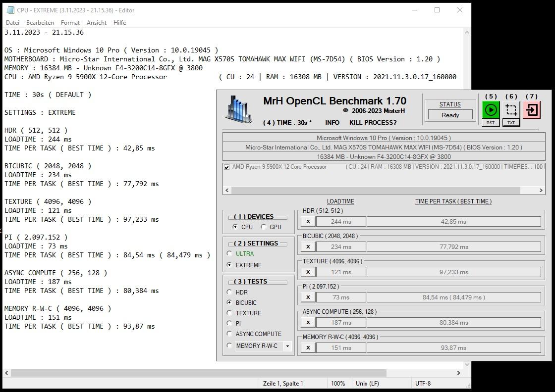Click the X button for the PI result
The image size is (555, 392).
coord(308,297)
